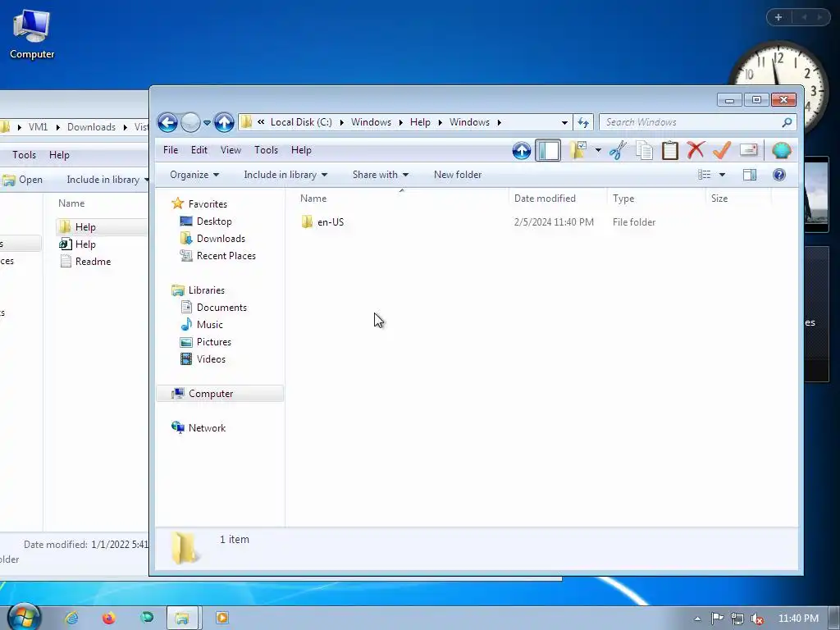
Task: Click the Change your view icon
Action: 704,175
